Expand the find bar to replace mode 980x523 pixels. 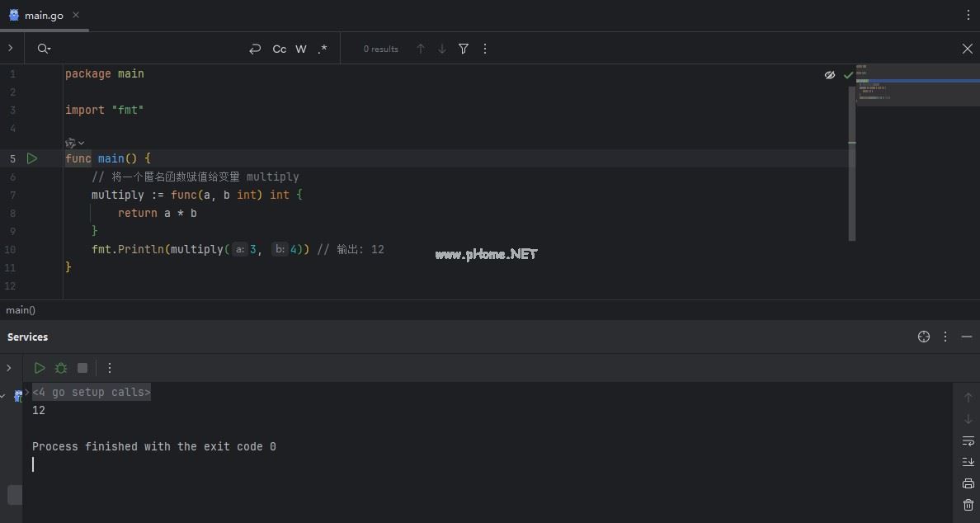pyautogui.click(x=11, y=49)
